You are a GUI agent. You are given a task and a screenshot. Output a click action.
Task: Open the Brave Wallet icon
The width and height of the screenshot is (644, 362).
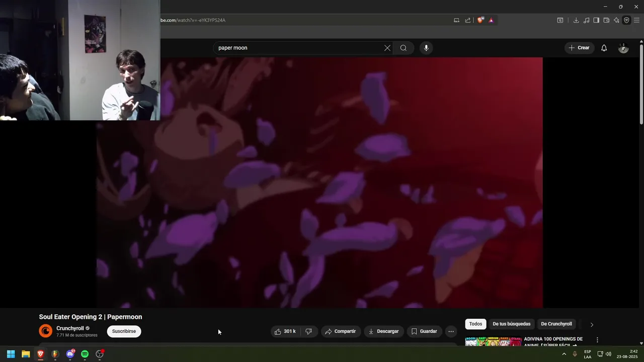tap(606, 20)
